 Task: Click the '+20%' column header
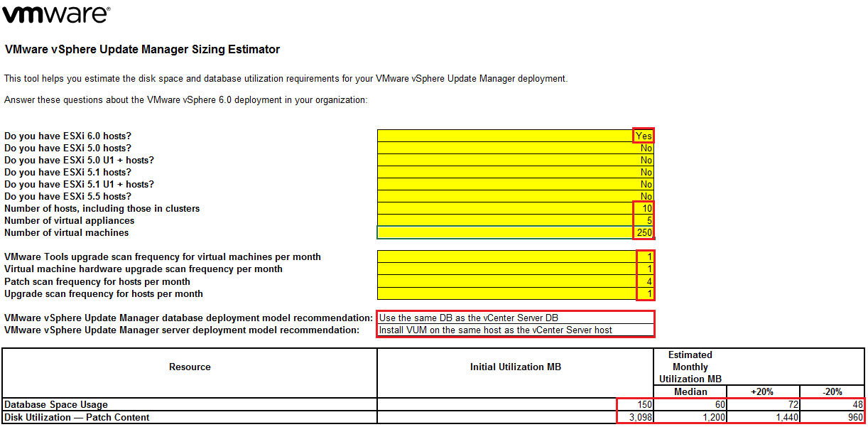(763, 391)
